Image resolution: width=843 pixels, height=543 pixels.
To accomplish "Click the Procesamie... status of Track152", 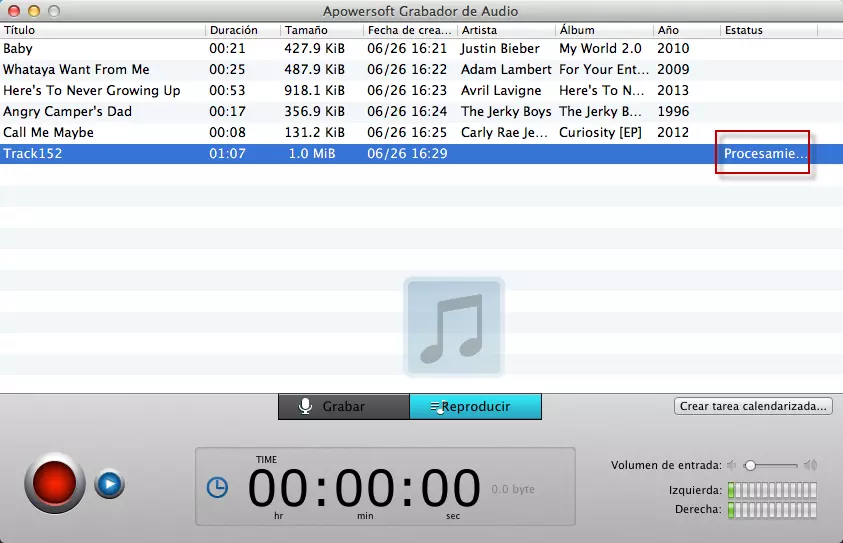I will (x=764, y=154).
